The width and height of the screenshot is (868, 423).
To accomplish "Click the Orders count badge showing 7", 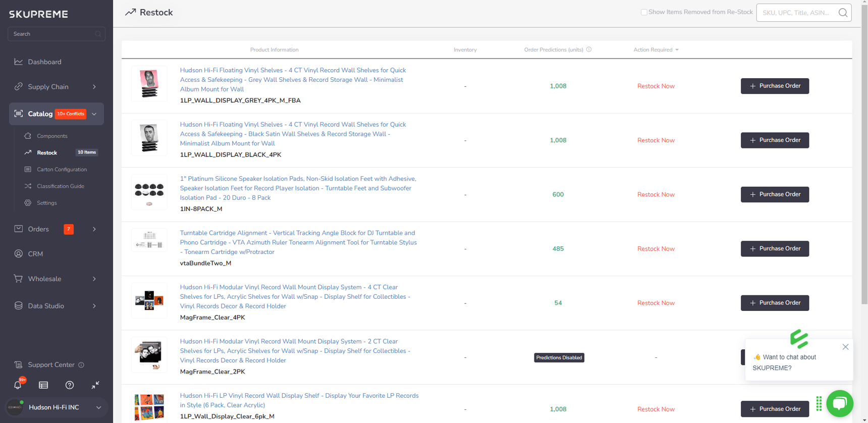I will [x=69, y=229].
